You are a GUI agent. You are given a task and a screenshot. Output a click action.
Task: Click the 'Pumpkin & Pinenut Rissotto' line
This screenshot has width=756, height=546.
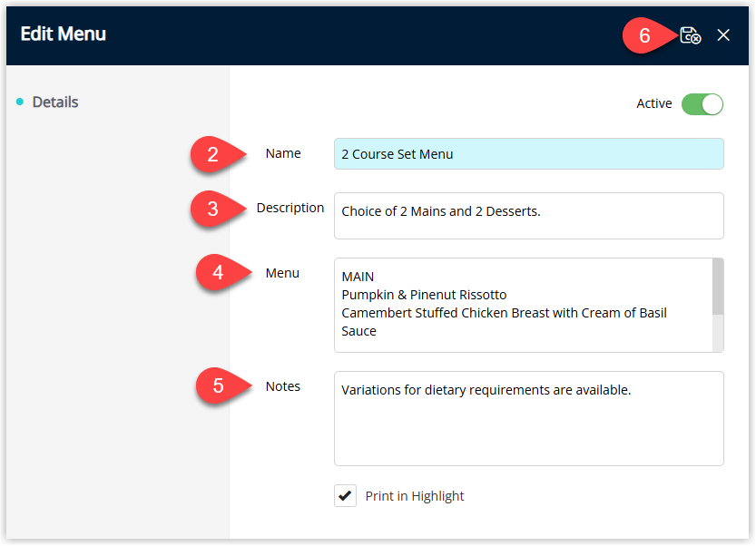pos(424,295)
